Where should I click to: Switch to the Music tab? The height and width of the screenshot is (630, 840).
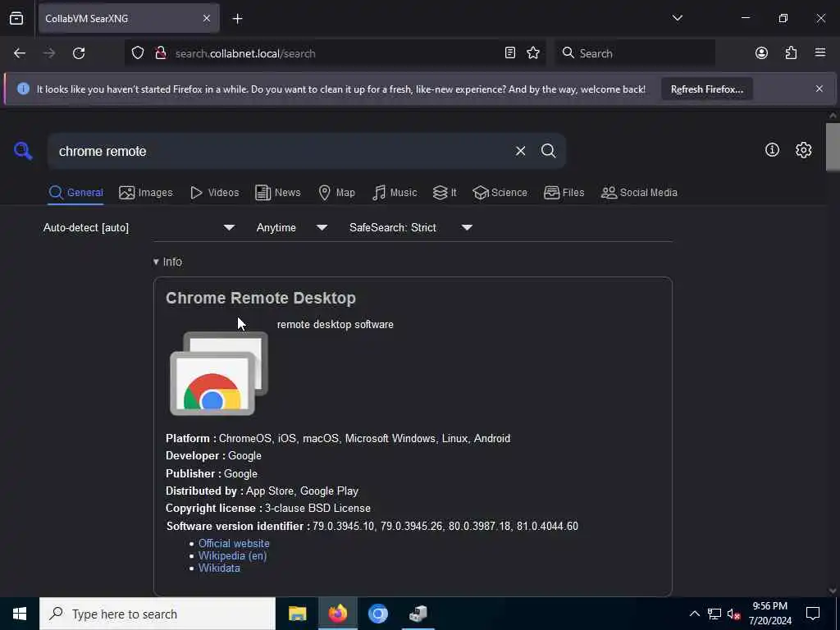[395, 193]
